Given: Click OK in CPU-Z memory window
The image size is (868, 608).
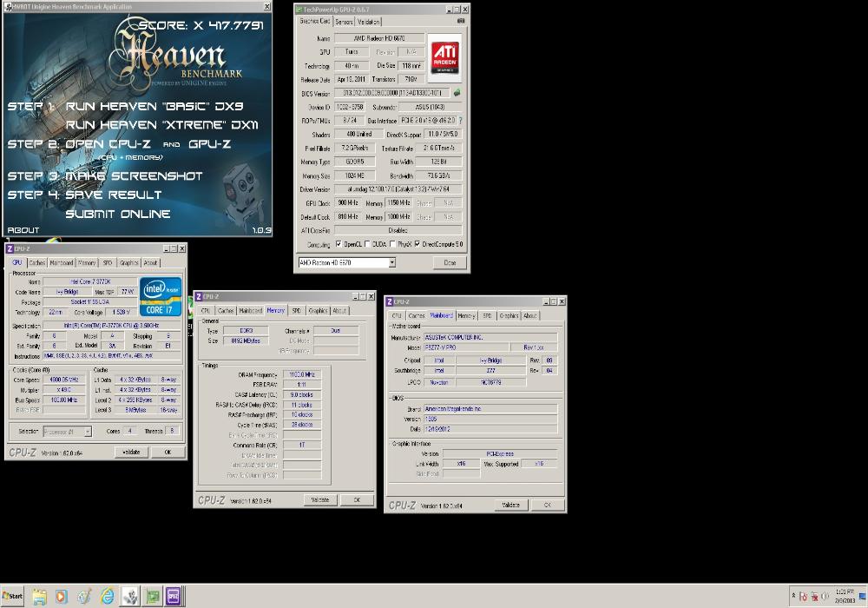Looking at the screenshot, I should (x=357, y=500).
